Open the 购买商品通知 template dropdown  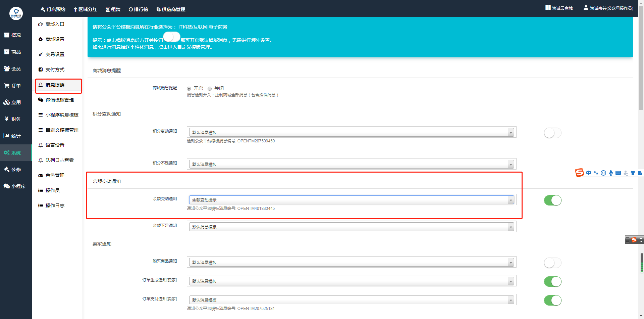point(351,263)
